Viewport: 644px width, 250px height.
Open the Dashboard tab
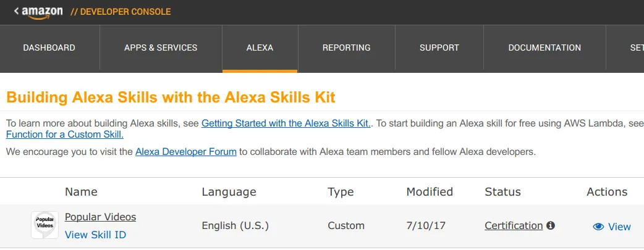[x=49, y=48]
